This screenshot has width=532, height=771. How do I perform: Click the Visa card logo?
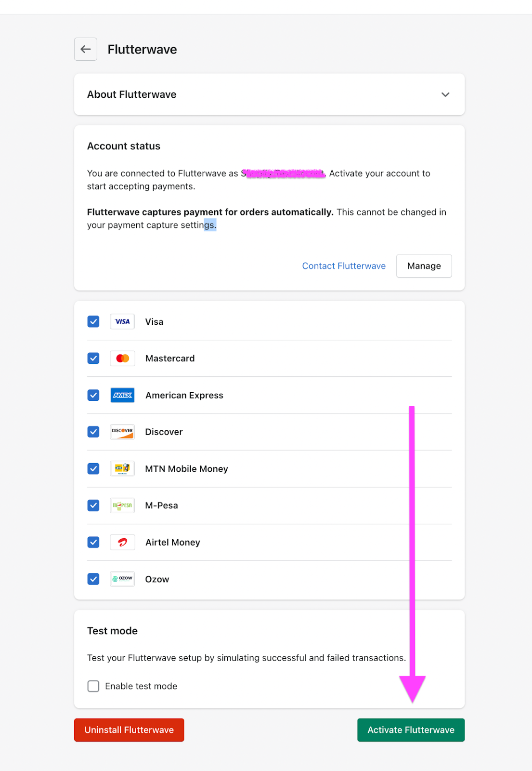point(122,321)
